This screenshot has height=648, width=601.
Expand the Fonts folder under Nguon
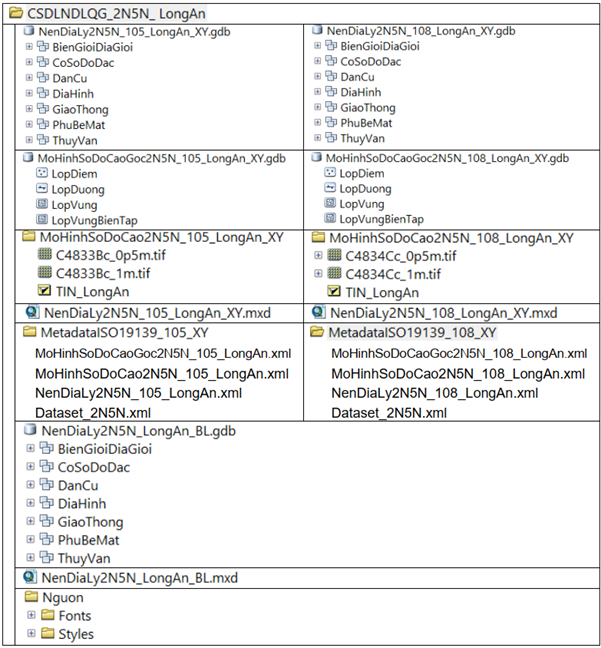click(31, 616)
